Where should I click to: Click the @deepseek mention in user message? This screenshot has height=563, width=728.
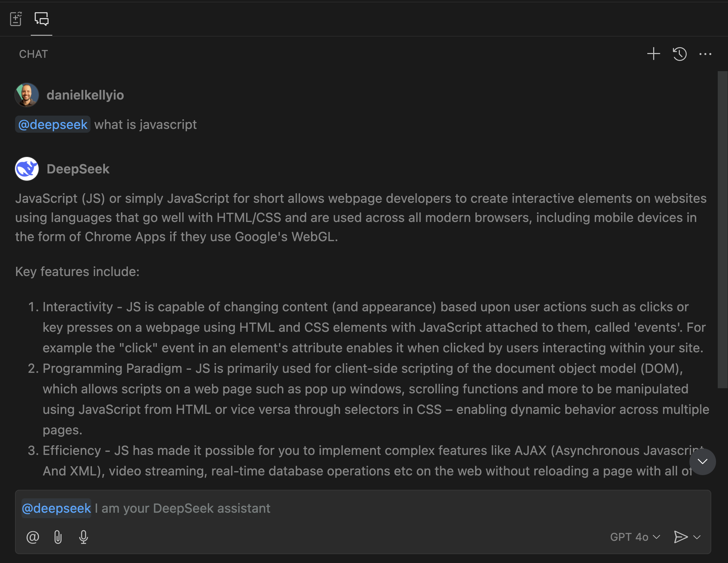tap(53, 125)
